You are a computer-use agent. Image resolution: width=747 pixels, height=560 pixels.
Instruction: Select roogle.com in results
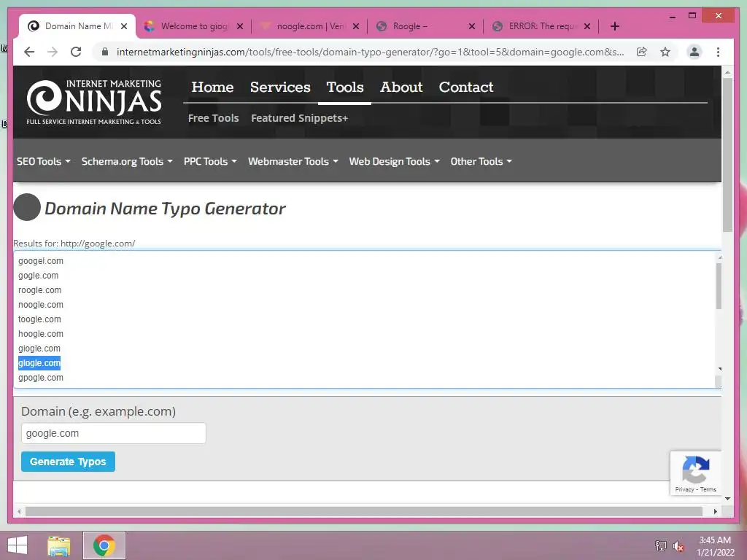pos(39,290)
